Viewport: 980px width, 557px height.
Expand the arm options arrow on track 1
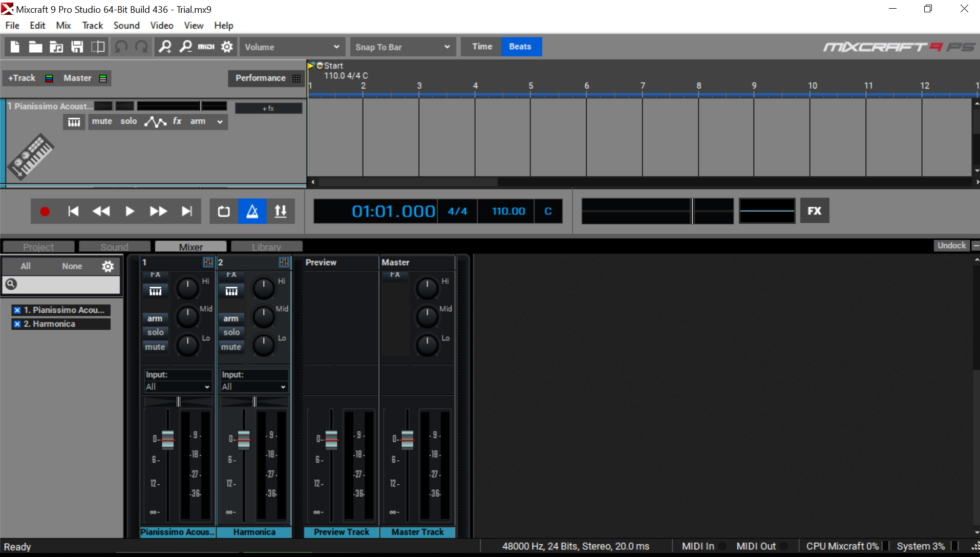220,122
